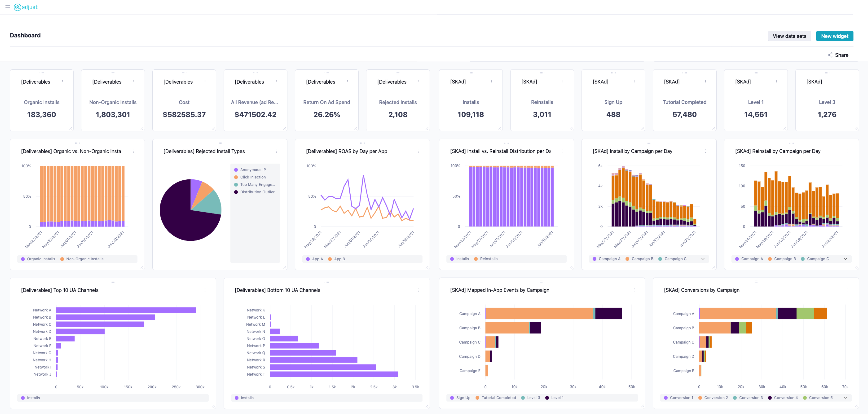Open options menu for Level 1 card
The image size is (868, 414).
[x=777, y=82]
